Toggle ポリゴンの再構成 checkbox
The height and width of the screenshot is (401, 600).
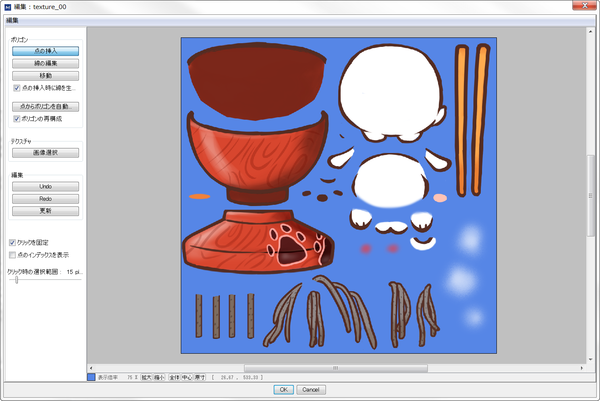[x=16, y=119]
